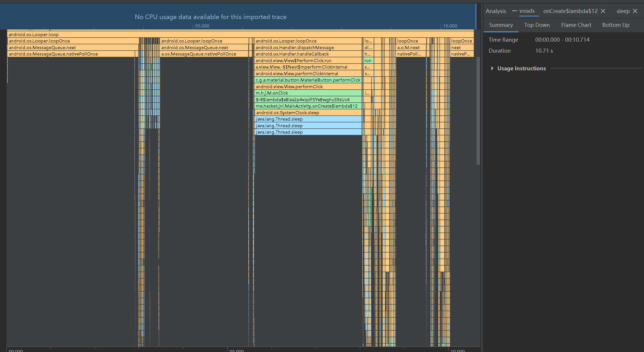Select the Summary tab
The image size is (644, 352).
501,25
